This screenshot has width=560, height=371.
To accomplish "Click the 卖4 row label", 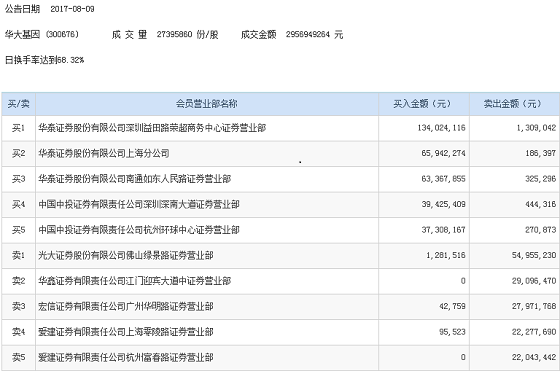I will coord(19,332).
